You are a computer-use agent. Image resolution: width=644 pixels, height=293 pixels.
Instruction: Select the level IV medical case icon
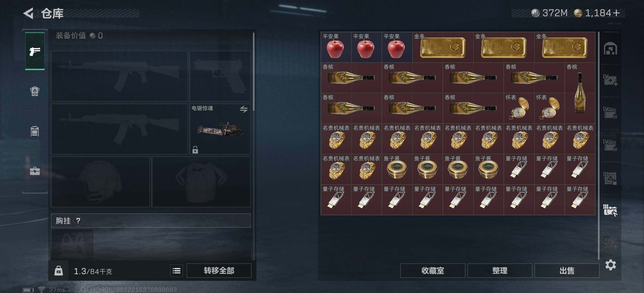610,80
